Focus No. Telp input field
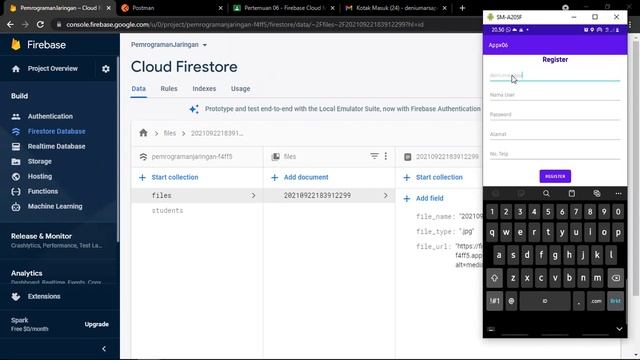Viewport: 640px width, 360px height. [555, 154]
